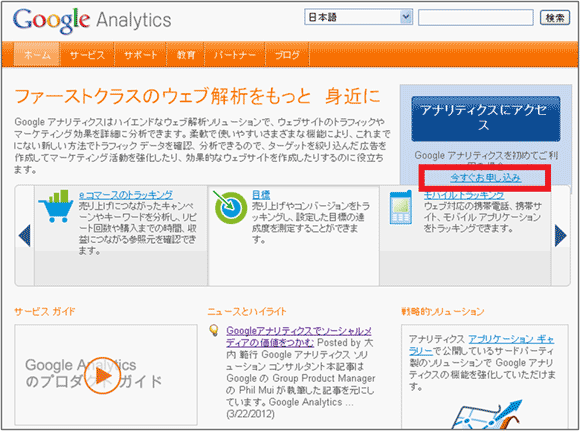The width and height of the screenshot is (580, 431).
Task: Click the 今すぐお申し込み link
Action: tap(486, 178)
